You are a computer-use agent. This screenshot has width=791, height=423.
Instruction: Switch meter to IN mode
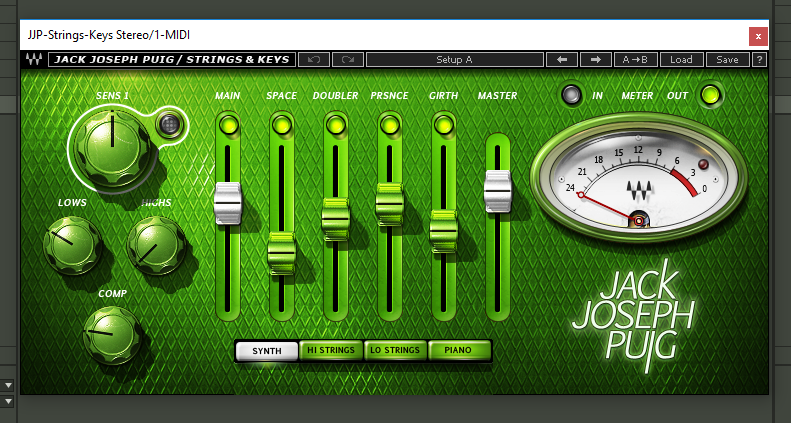(571, 95)
